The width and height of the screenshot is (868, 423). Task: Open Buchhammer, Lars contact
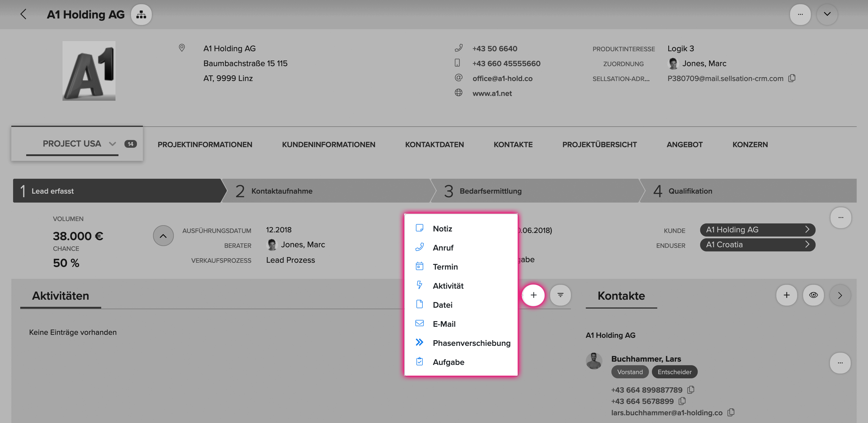pyautogui.click(x=646, y=359)
